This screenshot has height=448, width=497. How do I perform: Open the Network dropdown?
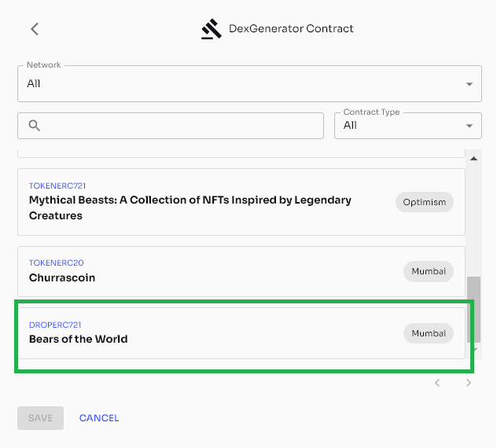tap(249, 83)
